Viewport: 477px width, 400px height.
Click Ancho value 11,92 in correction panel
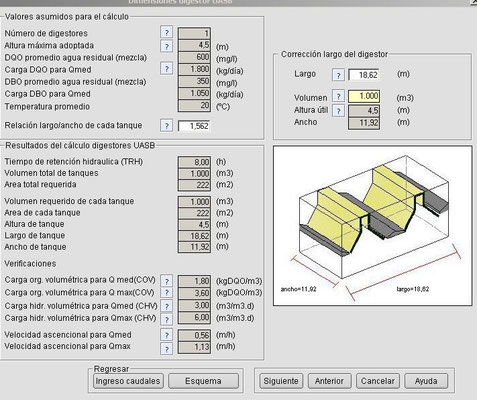pos(364,123)
